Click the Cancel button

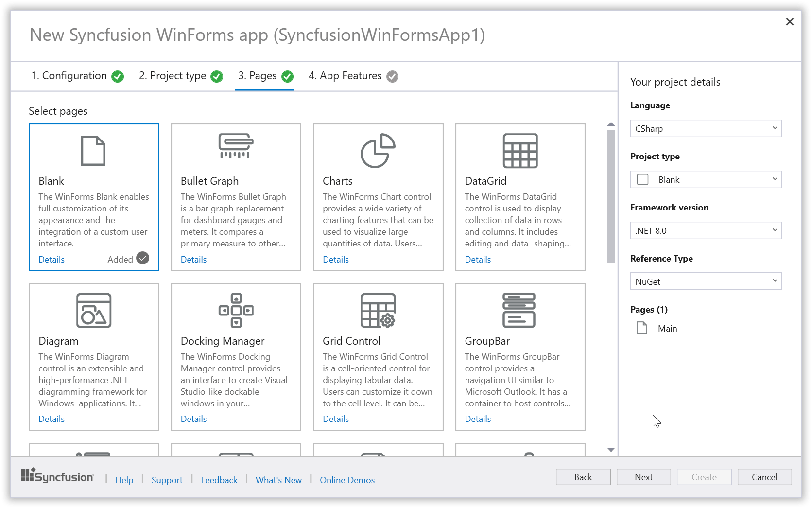[764, 477]
